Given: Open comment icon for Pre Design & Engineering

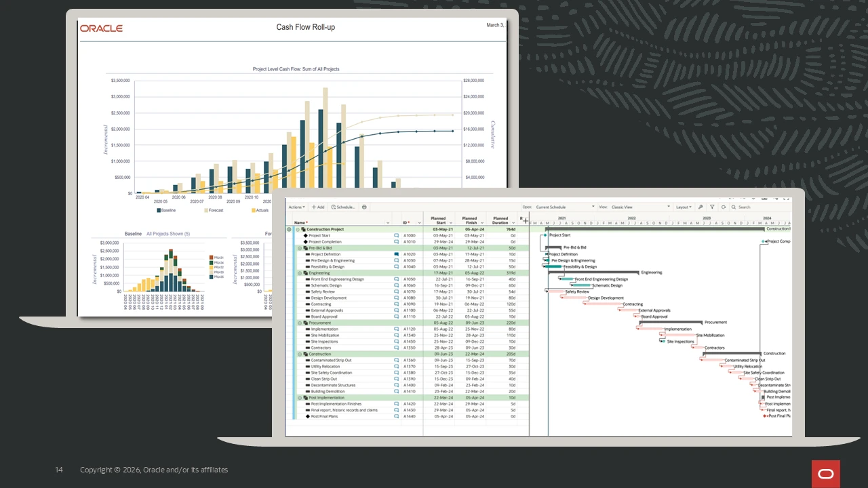Looking at the screenshot, I should click(397, 260).
